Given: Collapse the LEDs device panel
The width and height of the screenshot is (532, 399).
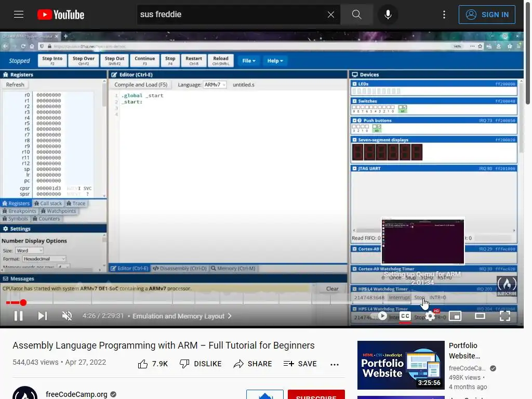Looking at the screenshot, I should [354, 84].
